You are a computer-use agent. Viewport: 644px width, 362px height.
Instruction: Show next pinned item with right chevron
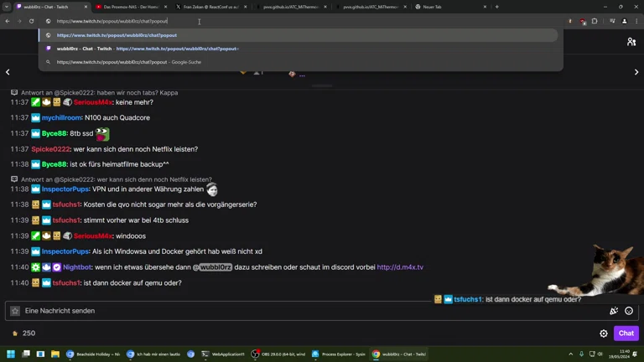(636, 72)
